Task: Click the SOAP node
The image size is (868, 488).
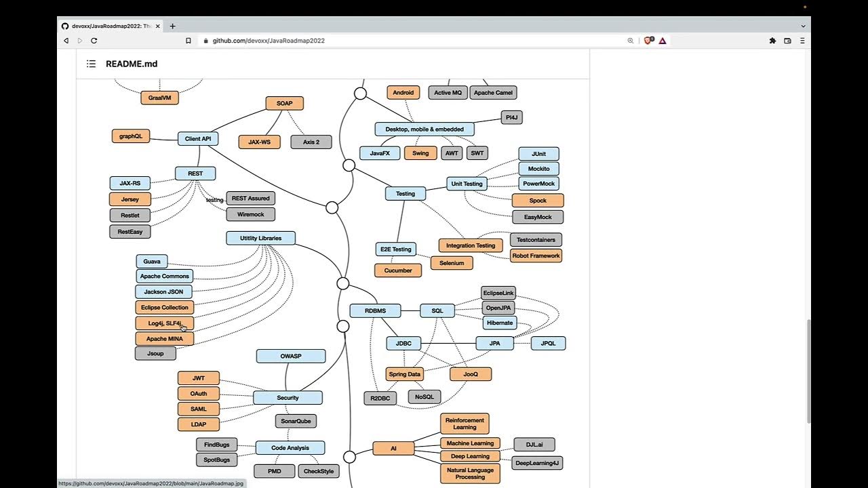Action: pyautogui.click(x=284, y=104)
